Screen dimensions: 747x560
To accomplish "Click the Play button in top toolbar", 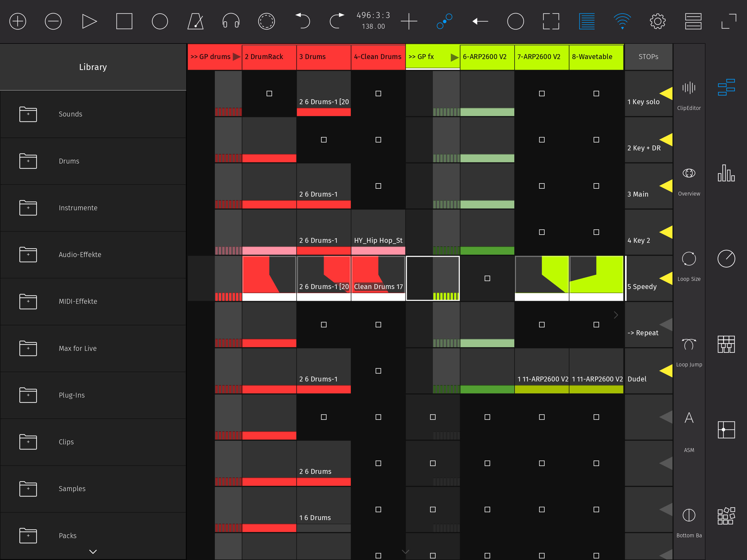I will pos(89,22).
